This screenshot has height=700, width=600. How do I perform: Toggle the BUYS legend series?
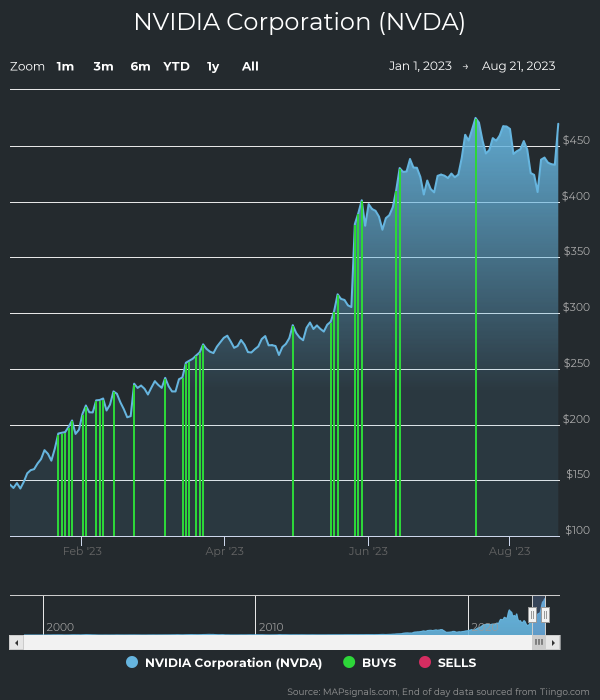tap(369, 662)
